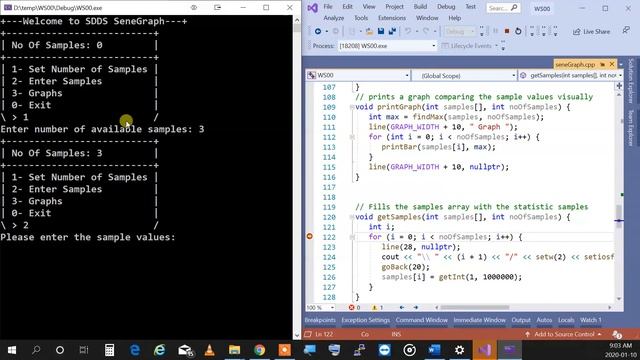Screen dimensions: 640x360
Task: Switch to the Command Window tab
Action: 422,320
